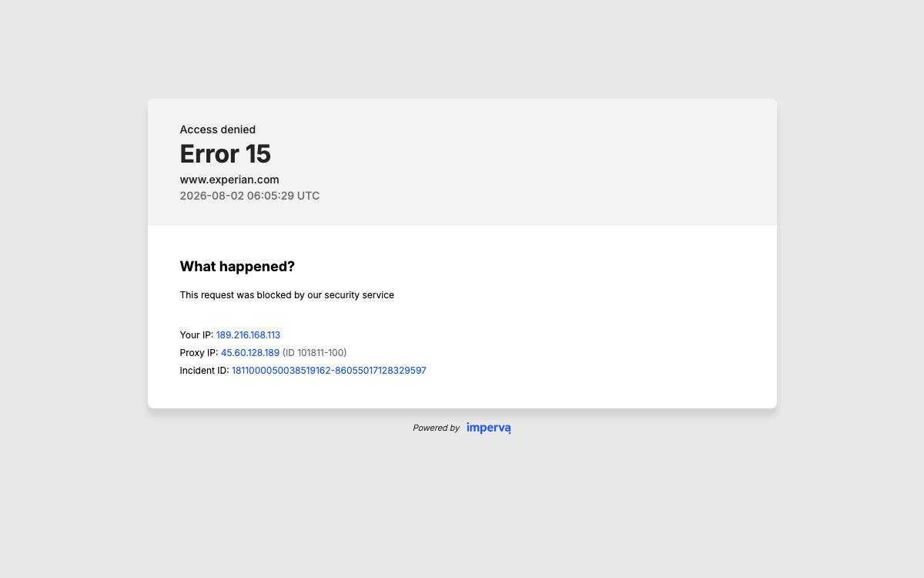Click the 'Access denied' label
The image size is (924, 578).
point(218,129)
